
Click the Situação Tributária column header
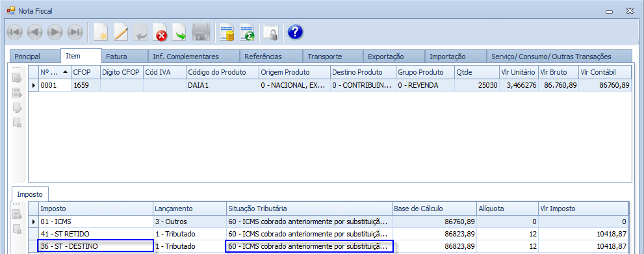click(309, 209)
